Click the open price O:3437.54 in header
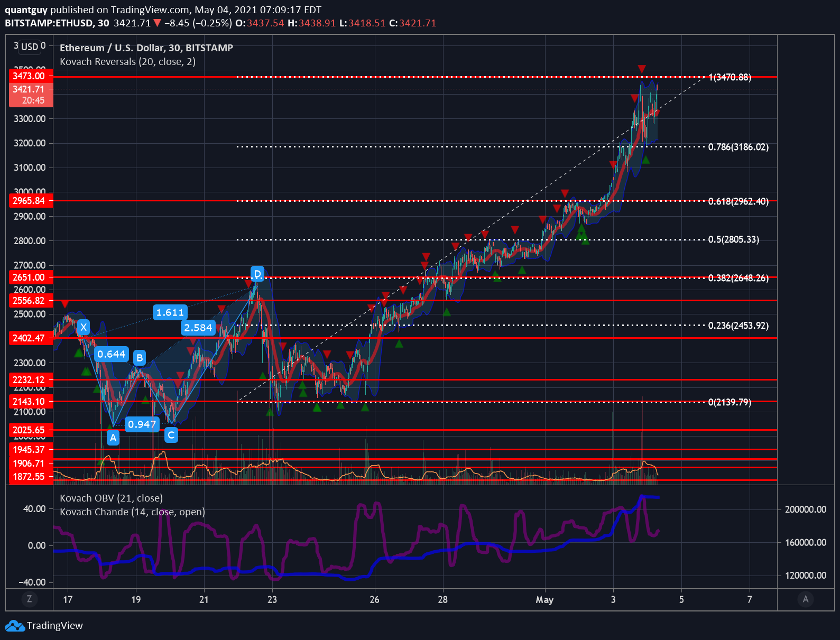The image size is (840, 640). coord(260,23)
